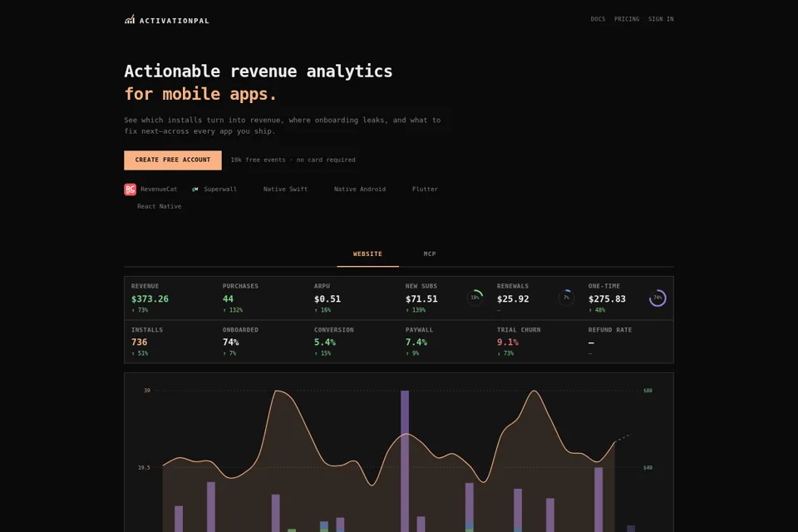Click the Revenue value $373.26

coord(150,299)
